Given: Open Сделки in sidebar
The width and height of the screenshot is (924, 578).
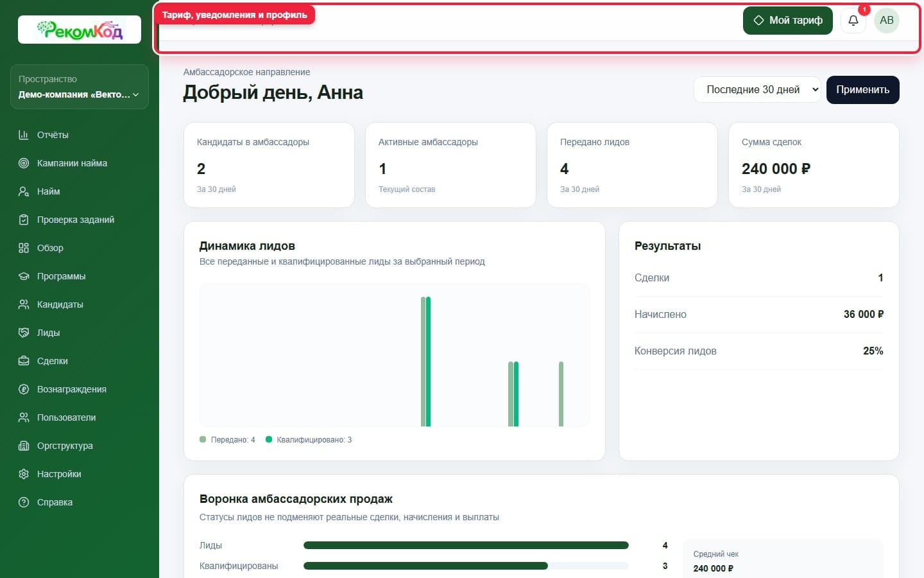Looking at the screenshot, I should 80,361.
